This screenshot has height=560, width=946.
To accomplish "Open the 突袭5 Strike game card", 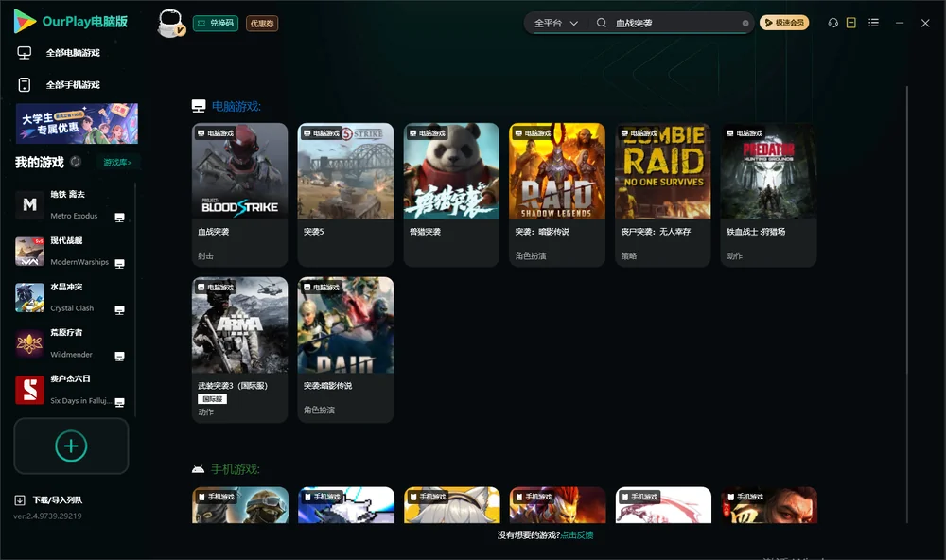I will [x=345, y=195].
